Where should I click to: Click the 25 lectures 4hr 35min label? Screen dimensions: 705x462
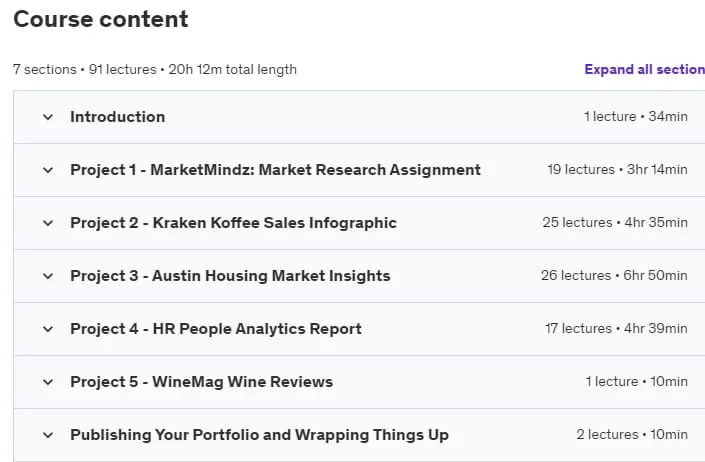click(615, 222)
